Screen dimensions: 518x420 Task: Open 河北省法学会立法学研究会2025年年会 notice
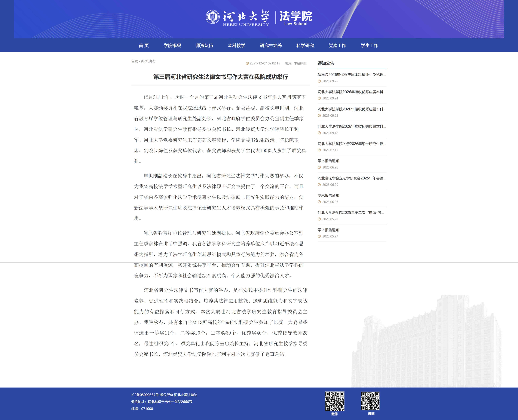(352, 178)
